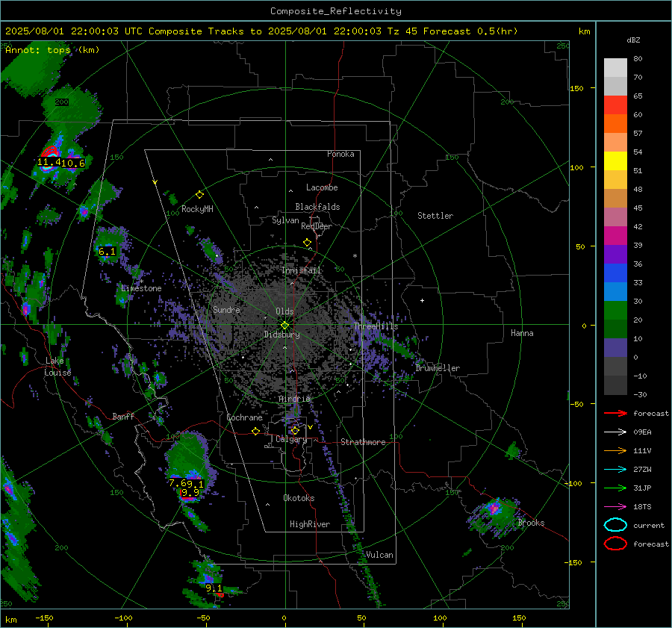Click the dark orange 57-60 dBZ swatch
This screenshot has height=628, width=672.
click(615, 124)
